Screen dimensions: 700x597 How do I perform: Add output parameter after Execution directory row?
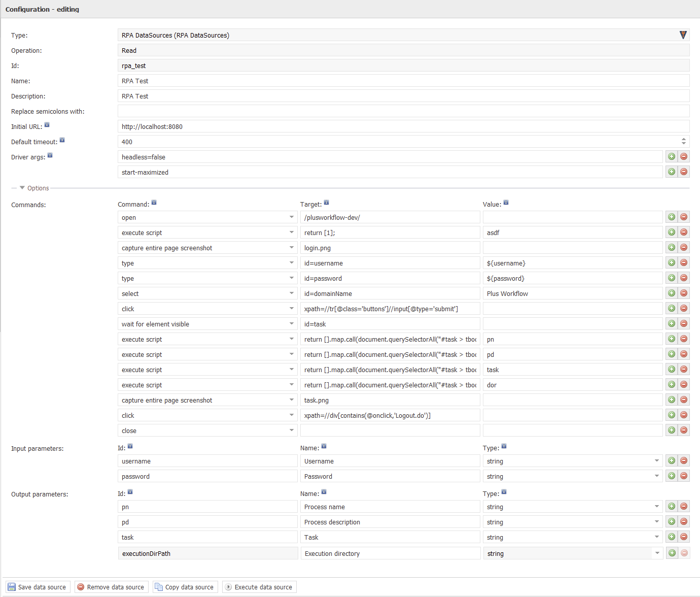[x=672, y=553]
